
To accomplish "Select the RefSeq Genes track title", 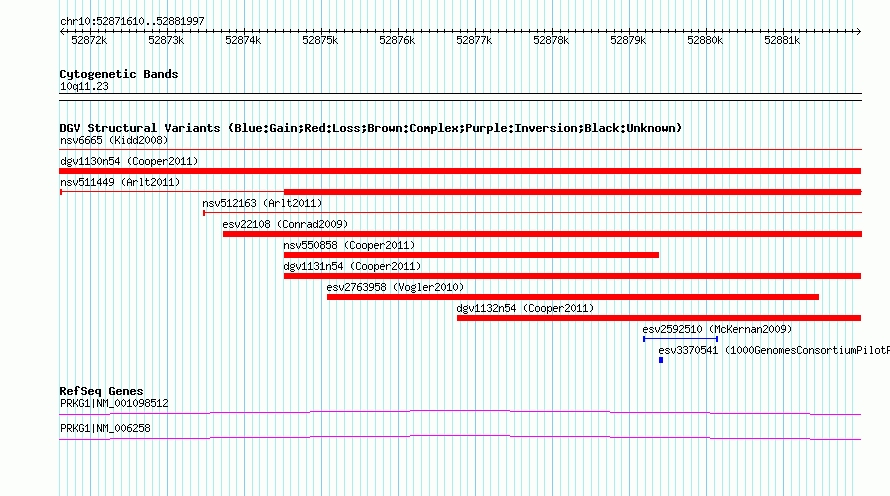I will click(101, 391).
